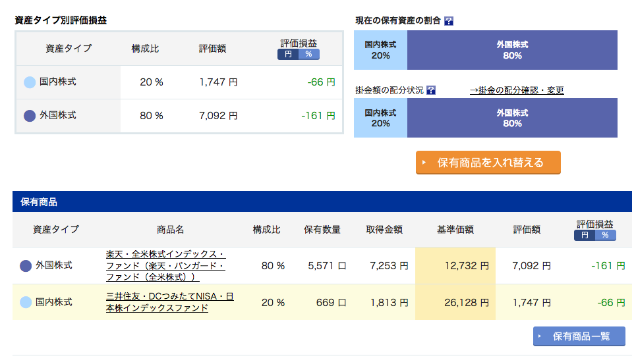The width and height of the screenshot is (636, 364).
Task: Click 外国株式 segment in 掛金額 allocation bar
Action: [512, 118]
